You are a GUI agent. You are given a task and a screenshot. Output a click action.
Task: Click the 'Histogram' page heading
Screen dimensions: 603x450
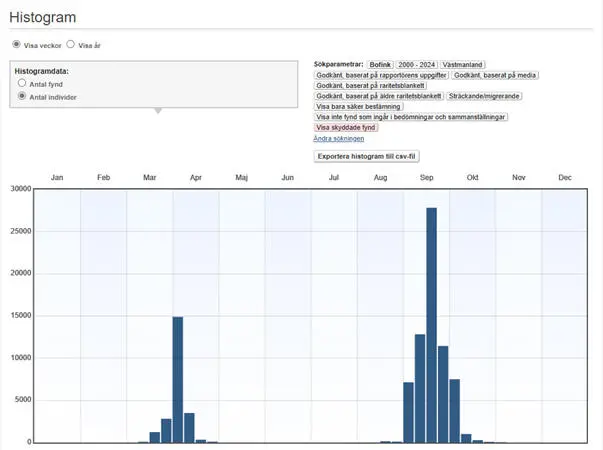[43, 18]
